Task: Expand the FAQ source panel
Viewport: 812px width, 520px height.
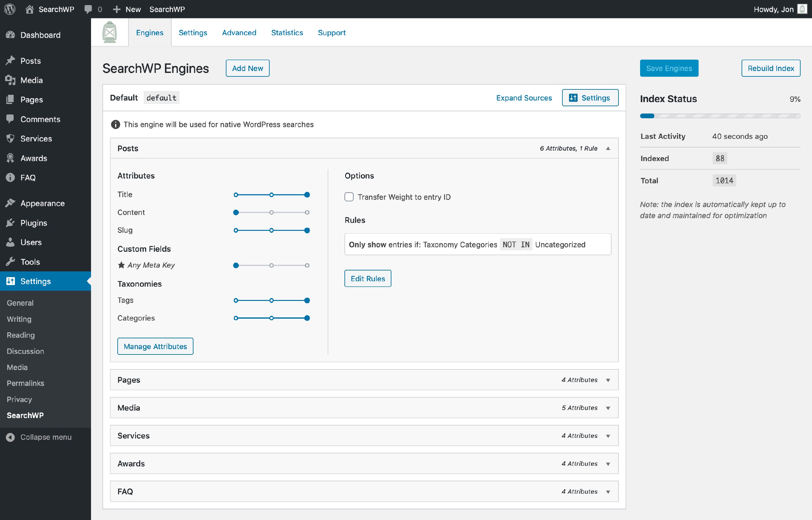Action: click(608, 492)
